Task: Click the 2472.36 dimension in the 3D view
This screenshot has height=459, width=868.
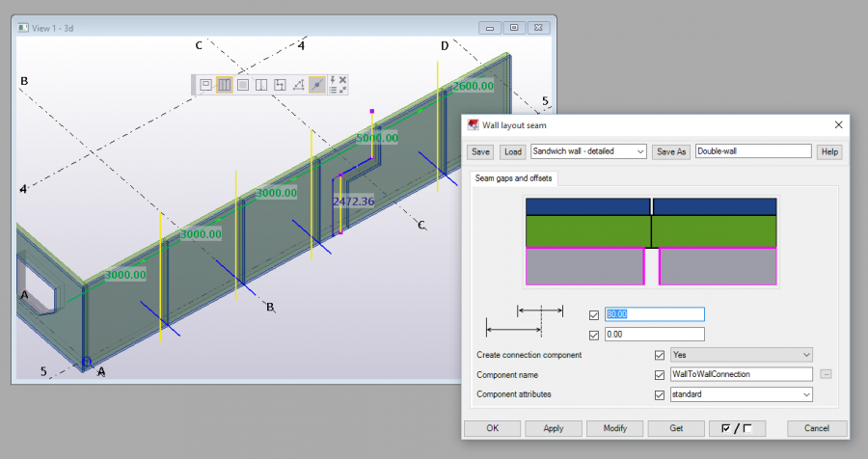Action: click(354, 202)
